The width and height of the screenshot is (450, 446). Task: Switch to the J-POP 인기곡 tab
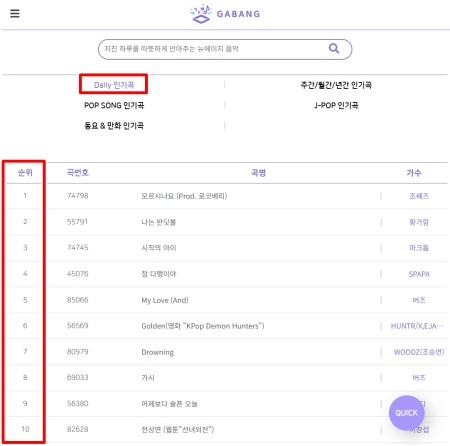336,105
